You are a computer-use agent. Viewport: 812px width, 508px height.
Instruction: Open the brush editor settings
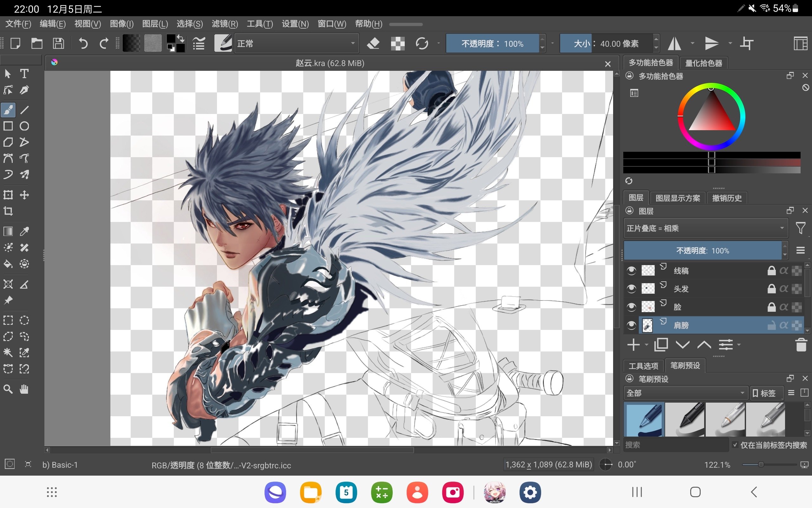(x=199, y=43)
